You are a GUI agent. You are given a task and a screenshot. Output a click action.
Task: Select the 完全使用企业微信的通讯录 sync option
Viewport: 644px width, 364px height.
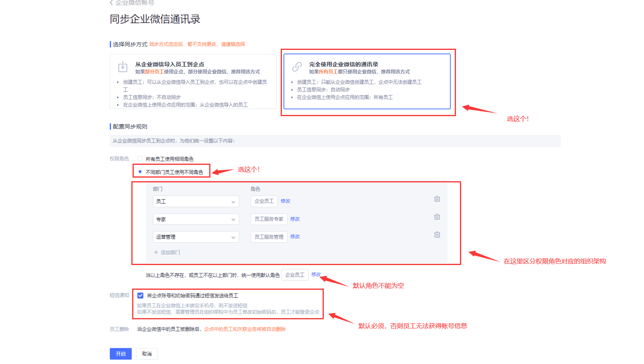(x=367, y=81)
